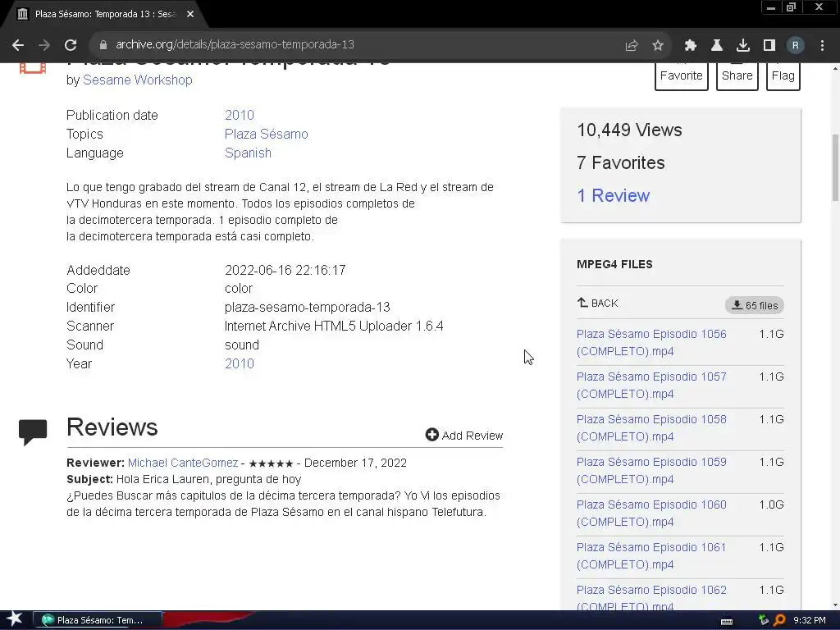This screenshot has width=840, height=630.
Task: Click the 10,449 Views text
Action: [x=629, y=130]
